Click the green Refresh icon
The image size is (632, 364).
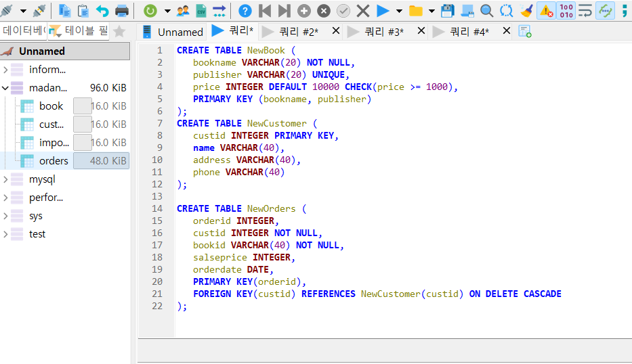click(150, 11)
